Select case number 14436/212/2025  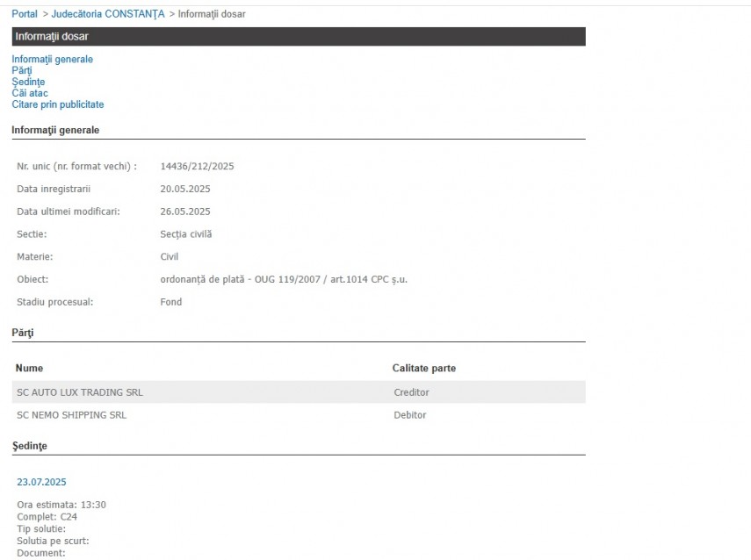[198, 166]
